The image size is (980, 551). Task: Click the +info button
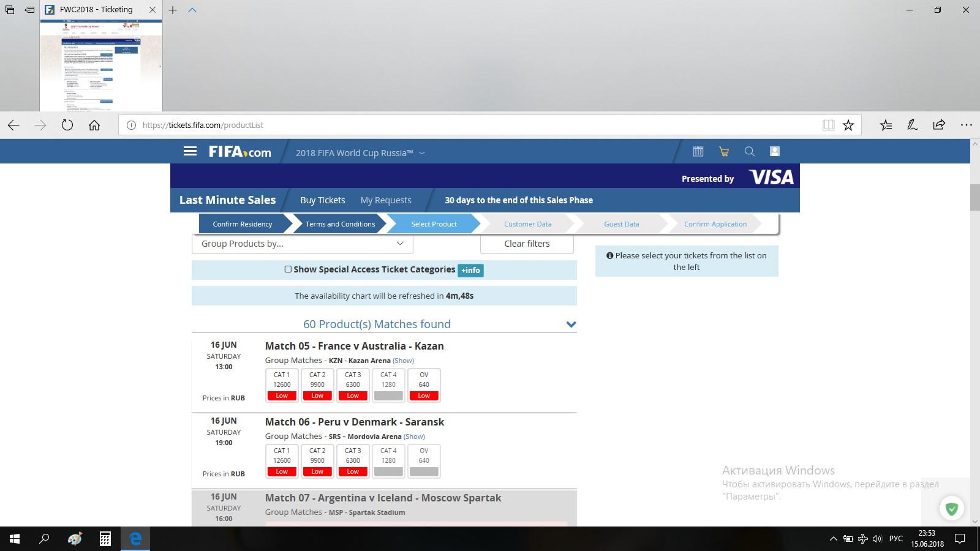pyautogui.click(x=471, y=270)
